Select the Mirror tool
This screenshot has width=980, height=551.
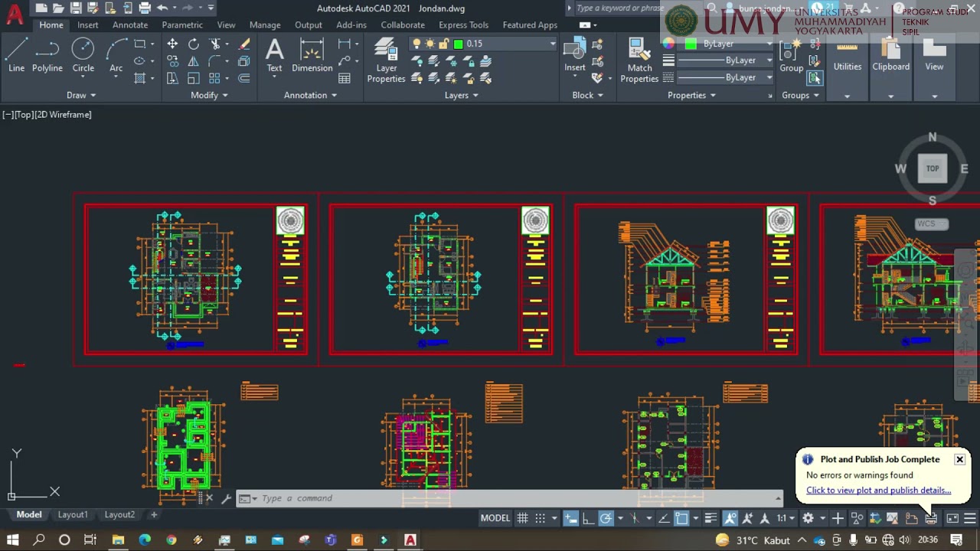(x=194, y=61)
